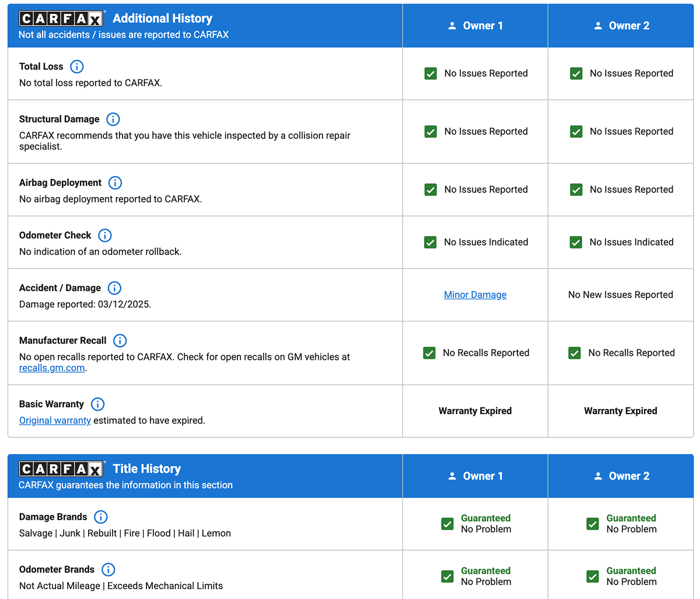Click CARFAX logo in Additional History header
Image resolution: width=700 pixels, height=599 pixels.
point(61,19)
